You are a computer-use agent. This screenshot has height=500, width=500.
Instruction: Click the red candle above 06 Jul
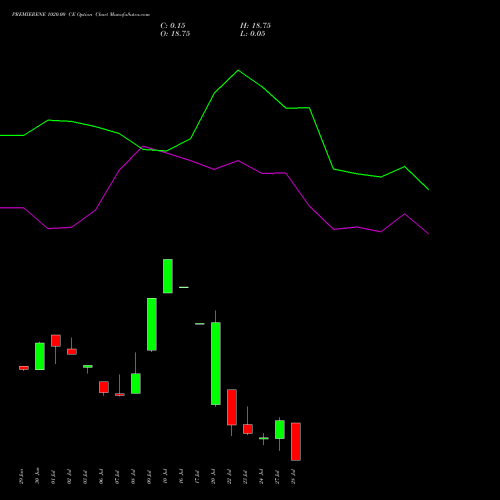(x=104, y=387)
